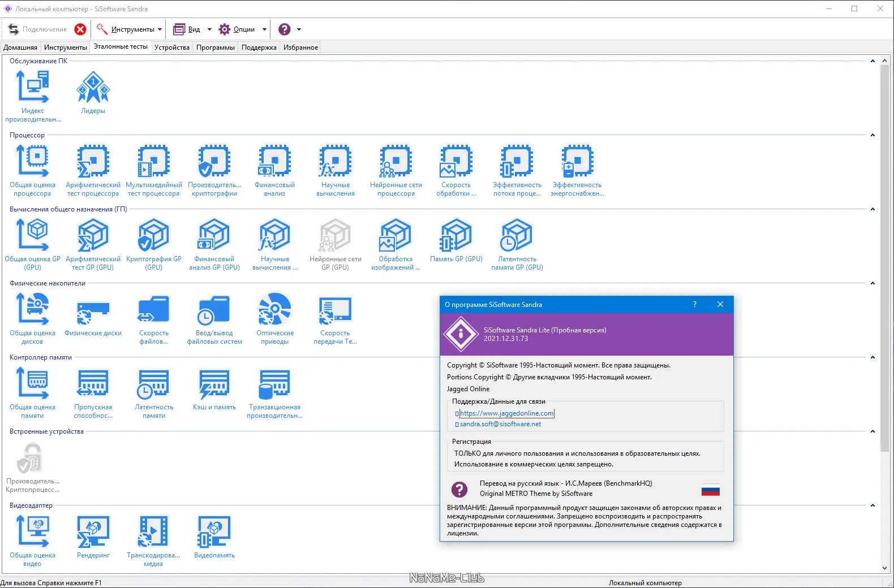Click the dialog title bar help question mark

[695, 304]
